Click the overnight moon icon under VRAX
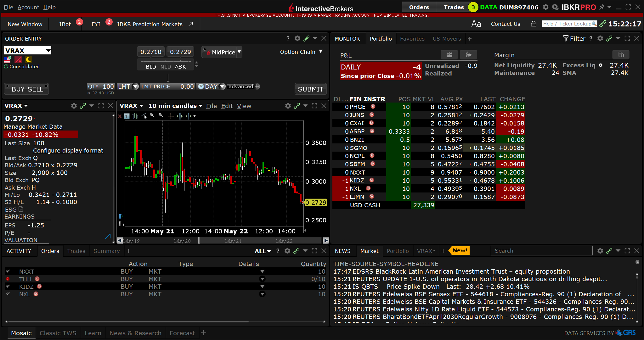The height and width of the screenshot is (340, 644). click(x=28, y=59)
